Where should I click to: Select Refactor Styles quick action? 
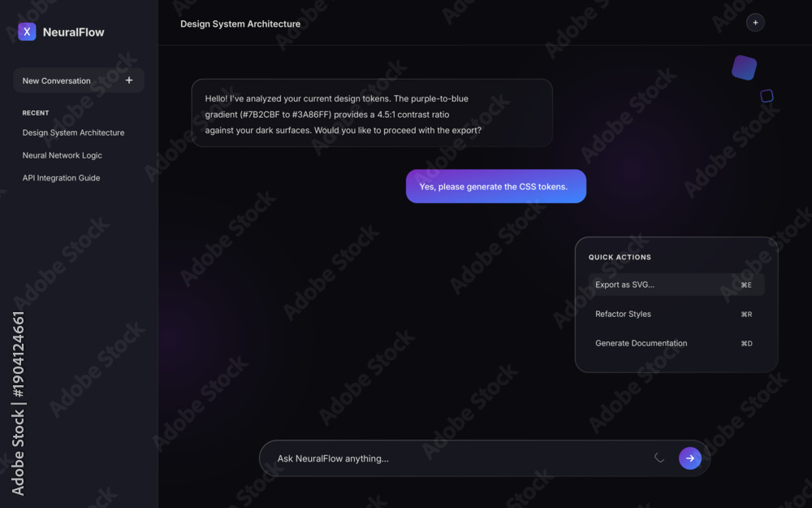[x=676, y=314]
